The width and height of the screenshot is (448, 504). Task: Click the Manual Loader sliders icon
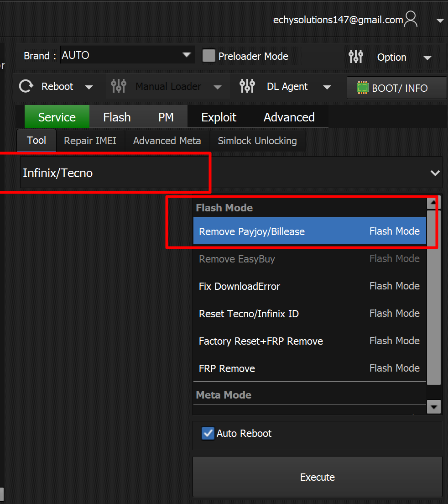(119, 86)
